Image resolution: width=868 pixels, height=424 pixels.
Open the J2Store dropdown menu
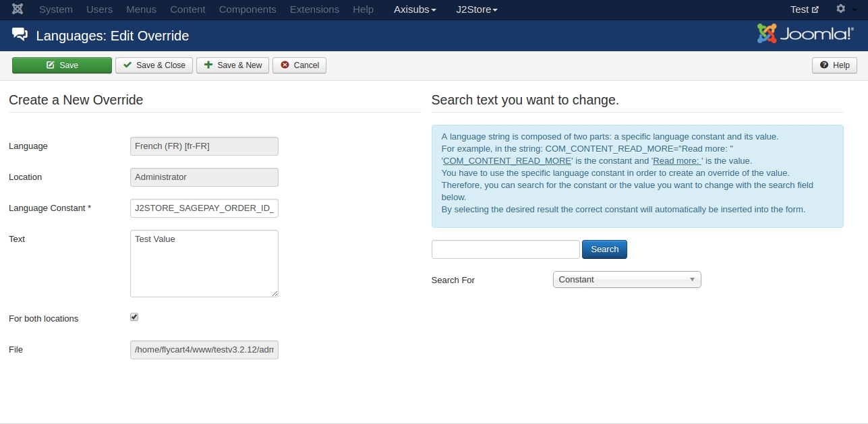click(476, 9)
